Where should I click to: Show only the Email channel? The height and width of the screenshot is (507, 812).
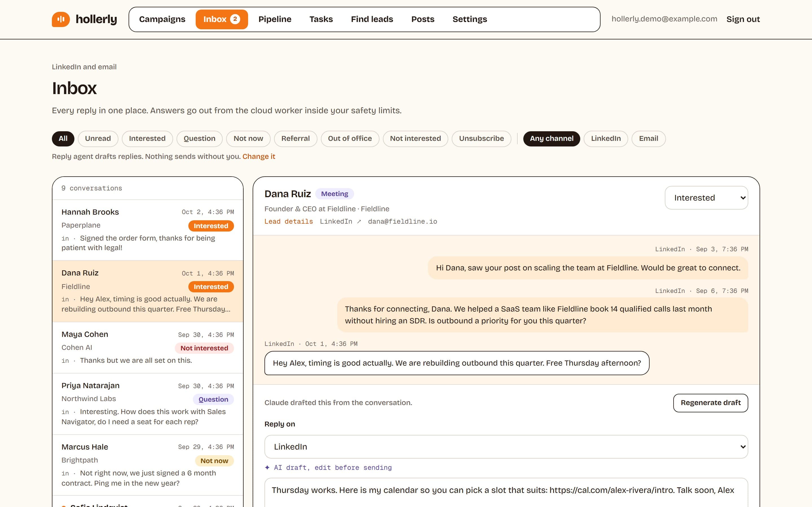(648, 139)
